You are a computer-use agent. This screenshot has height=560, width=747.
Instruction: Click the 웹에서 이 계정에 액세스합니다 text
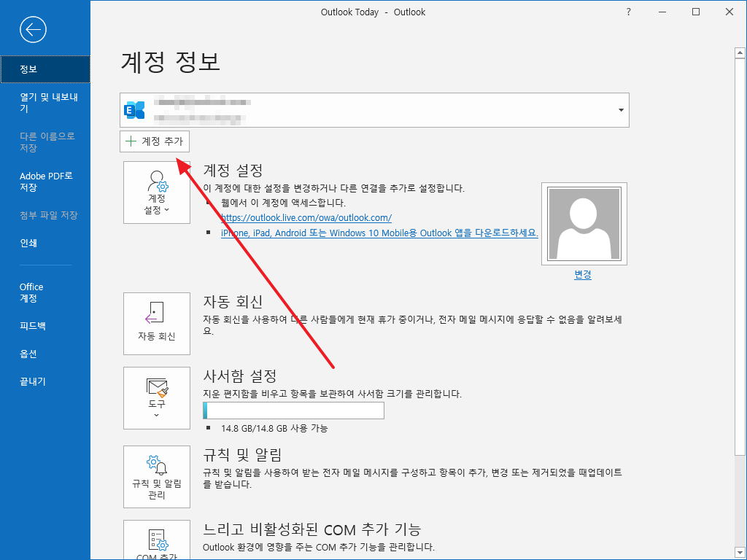click(x=284, y=203)
